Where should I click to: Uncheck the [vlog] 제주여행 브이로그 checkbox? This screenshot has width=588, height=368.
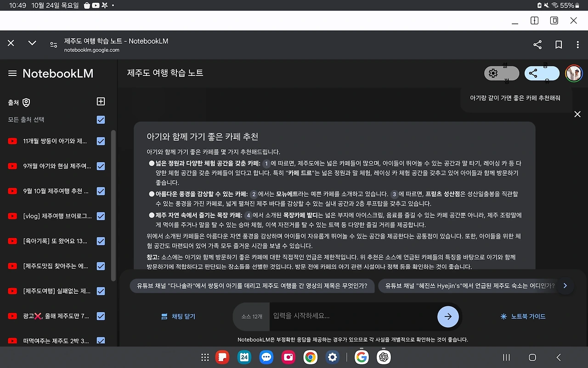point(101,216)
